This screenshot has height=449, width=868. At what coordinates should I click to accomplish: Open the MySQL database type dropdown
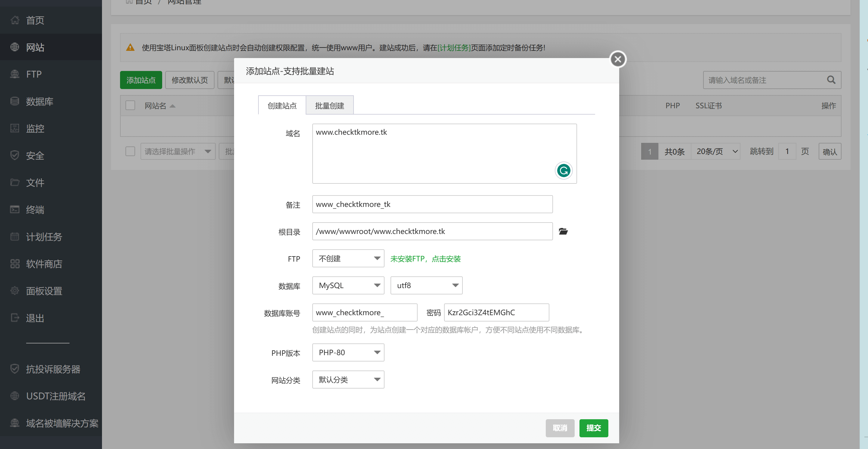pyautogui.click(x=348, y=286)
